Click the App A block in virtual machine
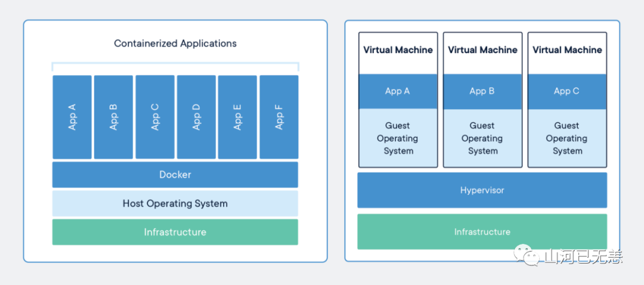Image resolution: width=644 pixels, height=285 pixels. (x=398, y=92)
